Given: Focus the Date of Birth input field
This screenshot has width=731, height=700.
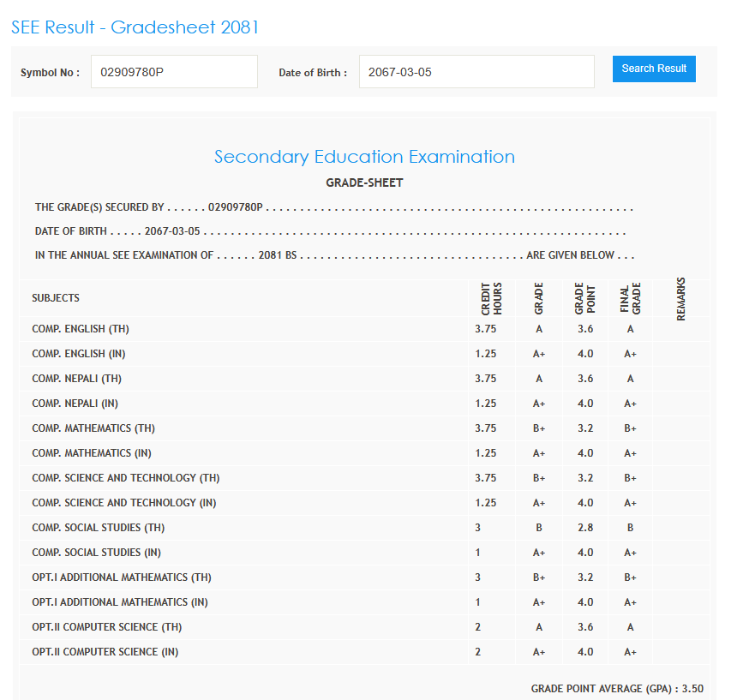Looking at the screenshot, I should point(476,72).
